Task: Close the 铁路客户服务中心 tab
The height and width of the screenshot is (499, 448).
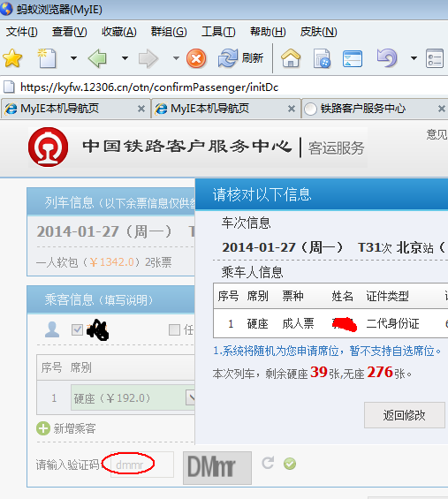Action: pos(442,110)
